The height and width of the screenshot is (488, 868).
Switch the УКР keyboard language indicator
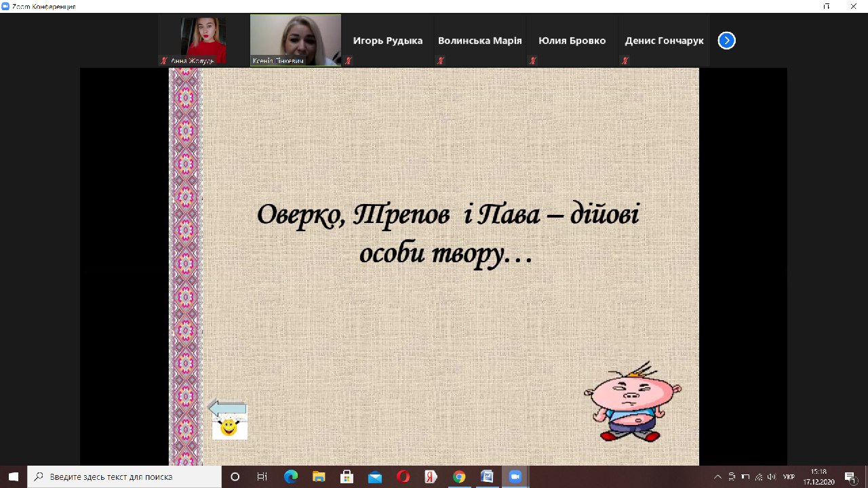tap(789, 476)
